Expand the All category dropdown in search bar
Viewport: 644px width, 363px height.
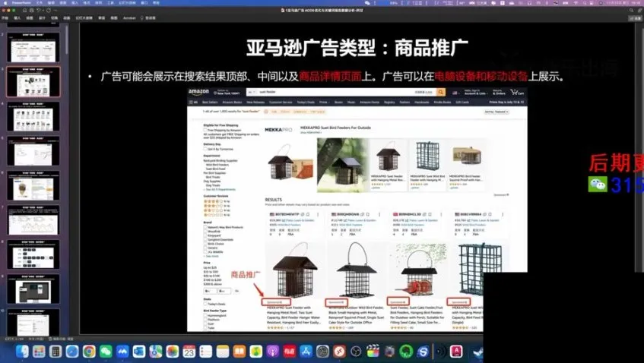(x=250, y=93)
